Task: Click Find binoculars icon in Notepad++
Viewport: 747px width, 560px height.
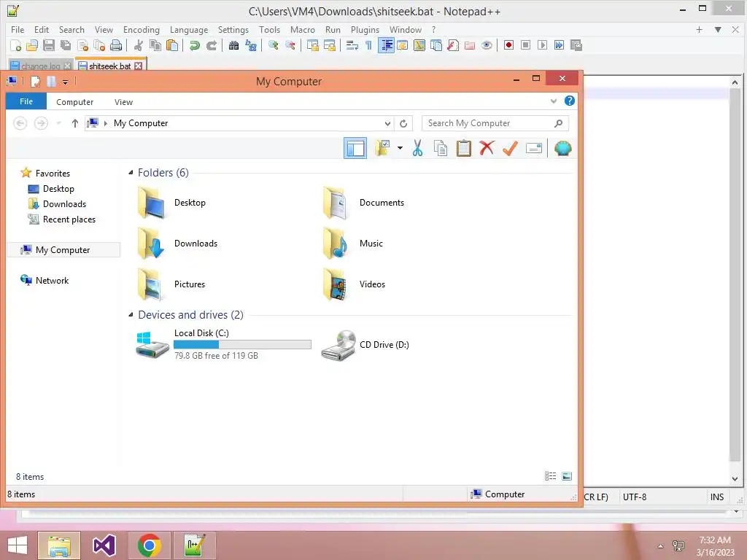Action: [x=233, y=45]
